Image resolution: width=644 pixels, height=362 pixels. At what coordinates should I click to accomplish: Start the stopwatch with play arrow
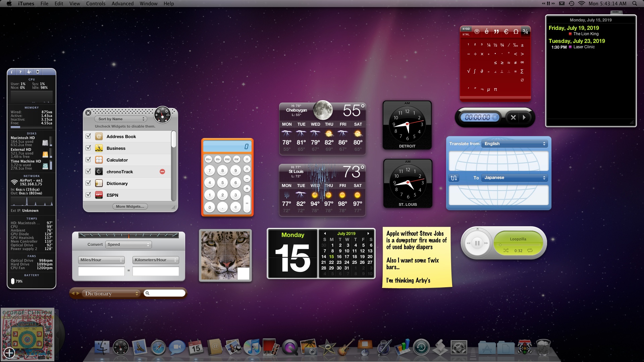pyautogui.click(x=524, y=117)
